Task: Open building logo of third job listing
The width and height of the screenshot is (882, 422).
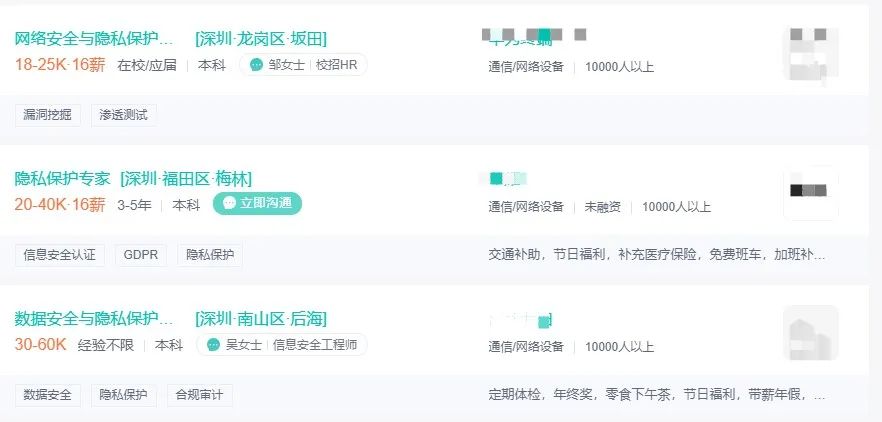Action: point(811,333)
